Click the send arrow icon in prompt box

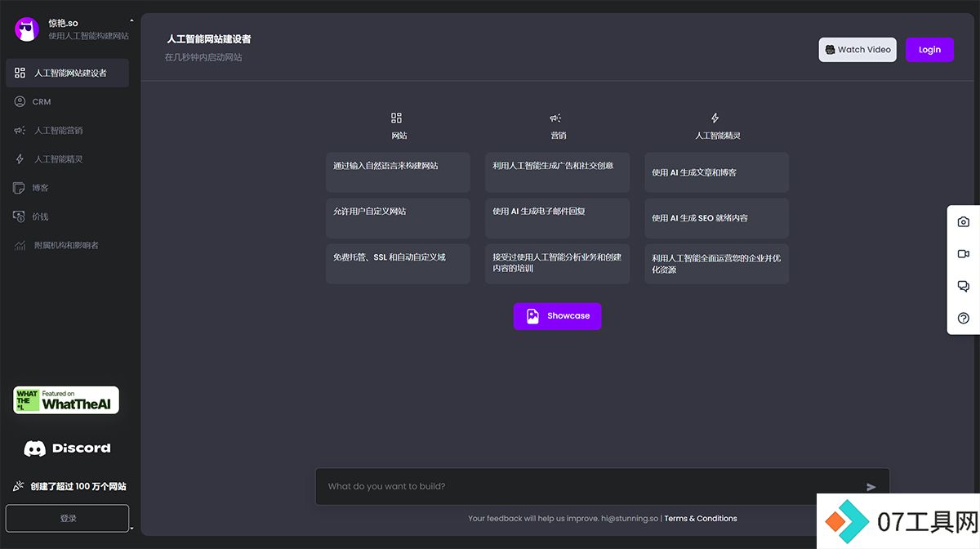click(871, 487)
